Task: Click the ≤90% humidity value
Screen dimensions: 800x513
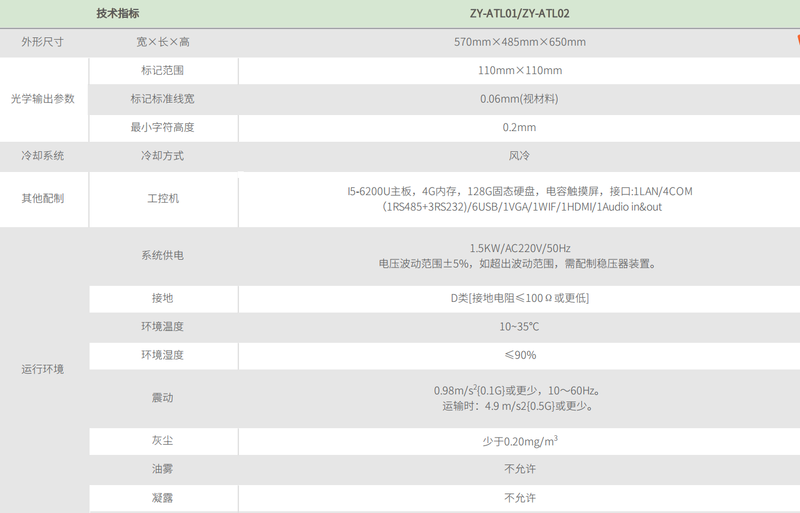Action: click(519, 355)
